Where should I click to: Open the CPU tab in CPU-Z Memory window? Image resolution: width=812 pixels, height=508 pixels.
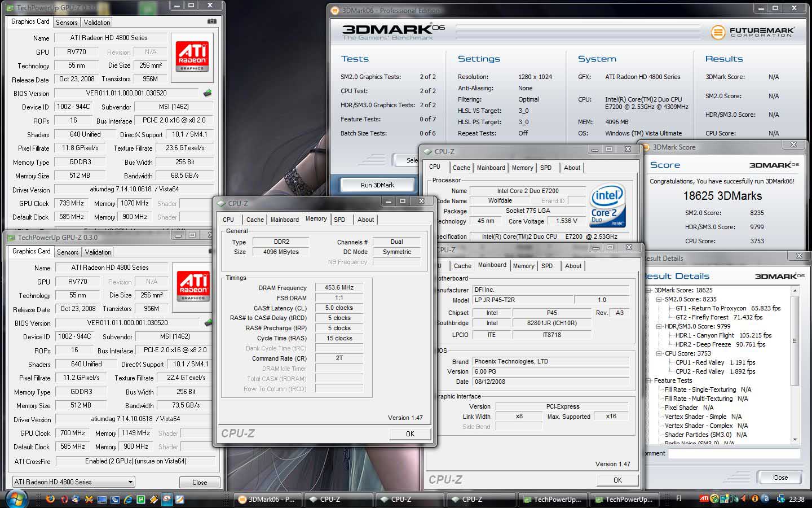point(228,220)
